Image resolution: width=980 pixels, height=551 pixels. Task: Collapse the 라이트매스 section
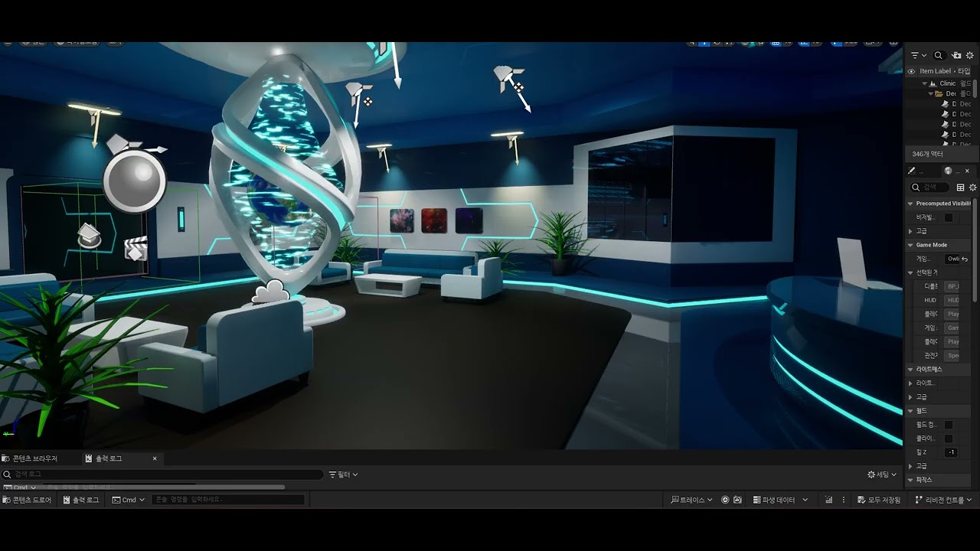click(x=910, y=369)
